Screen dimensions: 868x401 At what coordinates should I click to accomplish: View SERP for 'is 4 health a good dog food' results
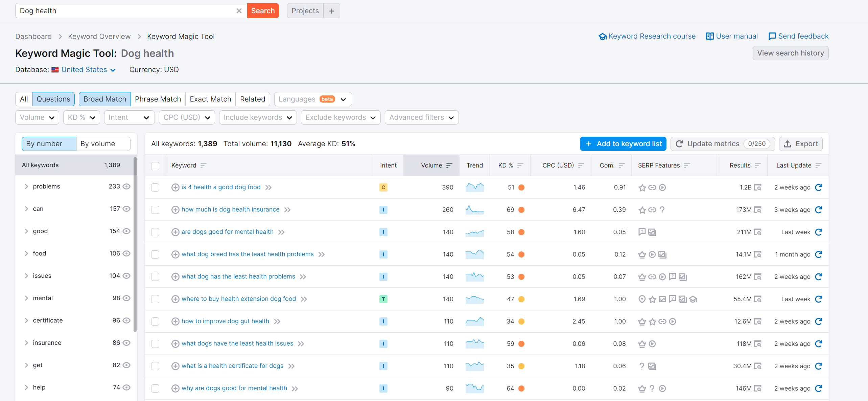point(758,187)
